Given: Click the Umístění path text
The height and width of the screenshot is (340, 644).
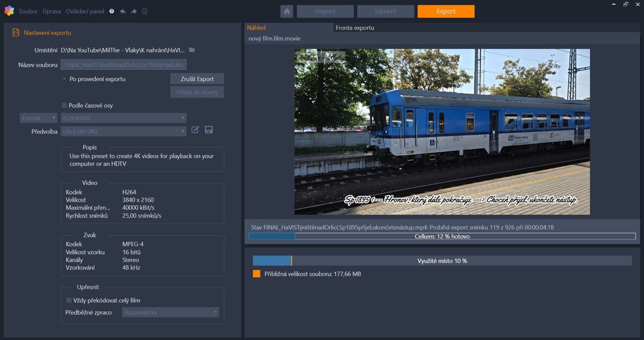Looking at the screenshot, I should tap(123, 50).
